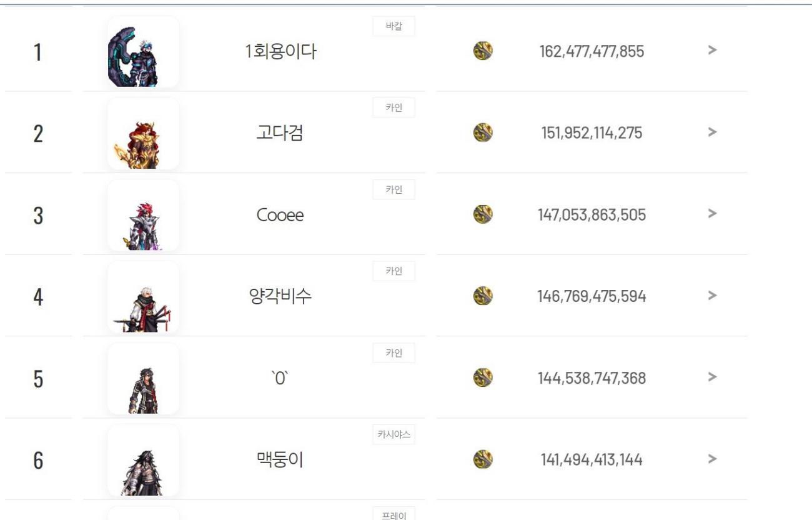The width and height of the screenshot is (812, 520).
Task: Select the character name 맥둥이
Action: pos(280,461)
